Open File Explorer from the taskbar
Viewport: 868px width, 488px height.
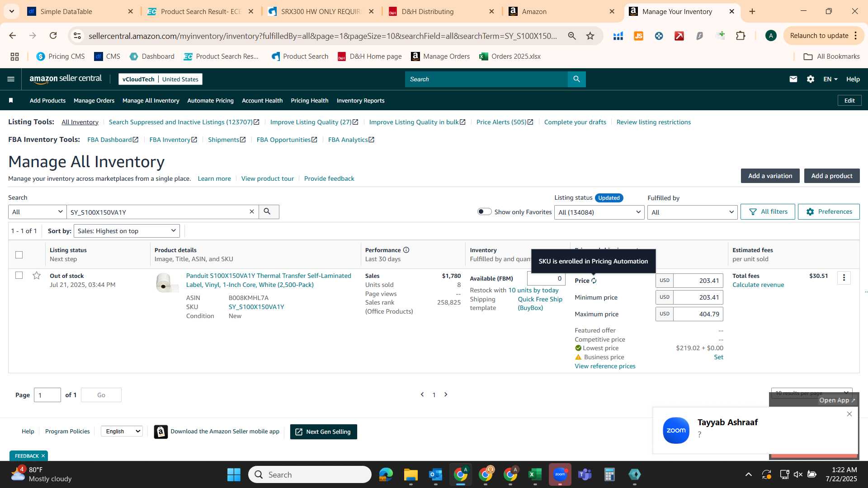410,474
